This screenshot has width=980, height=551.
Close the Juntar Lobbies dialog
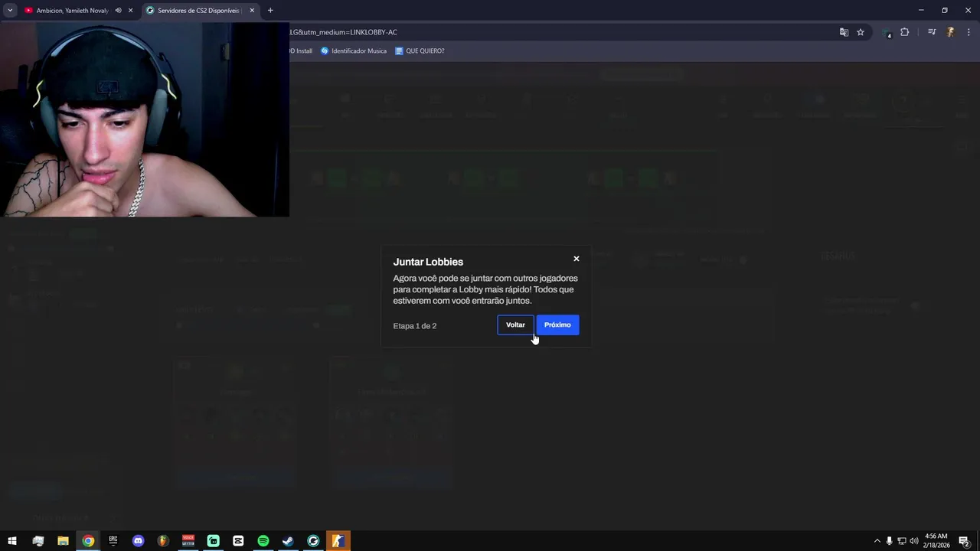[x=577, y=259]
